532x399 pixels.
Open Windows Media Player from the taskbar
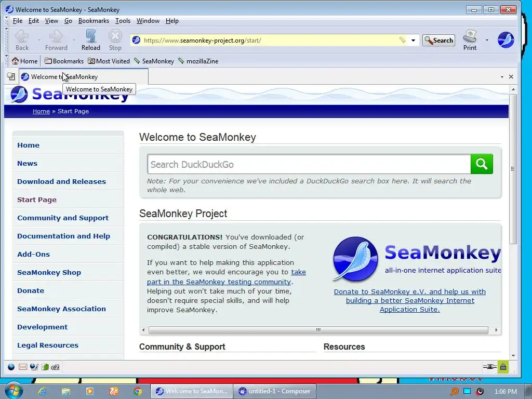89,391
